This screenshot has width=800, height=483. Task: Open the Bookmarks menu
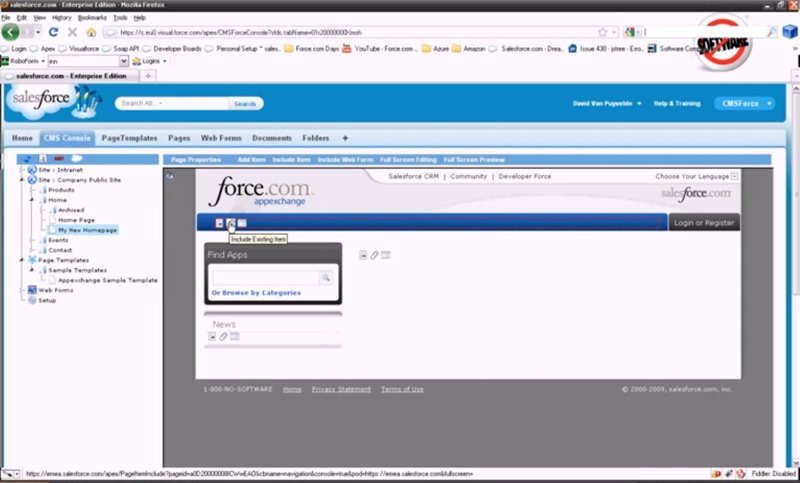pos(92,18)
